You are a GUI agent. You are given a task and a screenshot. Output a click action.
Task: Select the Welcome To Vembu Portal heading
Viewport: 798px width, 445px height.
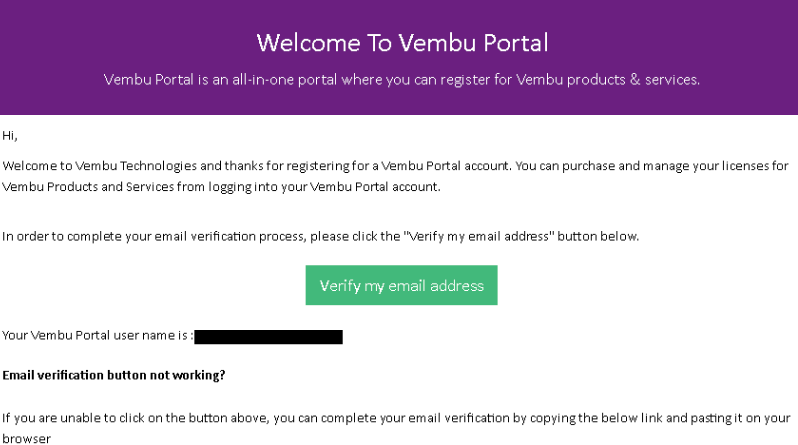[402, 43]
